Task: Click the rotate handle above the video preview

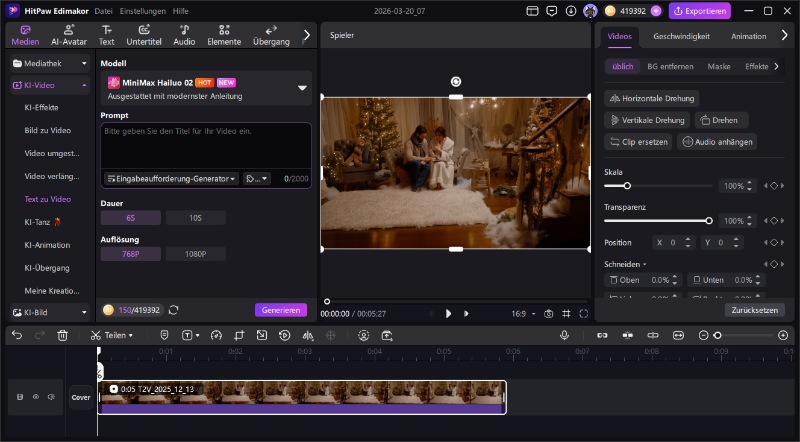Action: click(x=456, y=82)
